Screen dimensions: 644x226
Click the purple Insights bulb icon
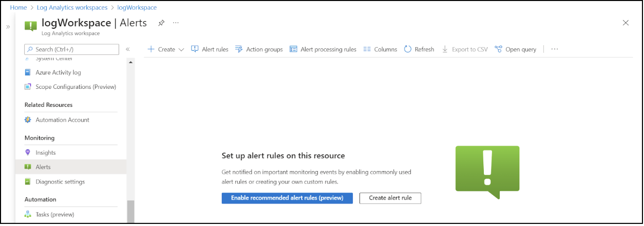pos(28,153)
